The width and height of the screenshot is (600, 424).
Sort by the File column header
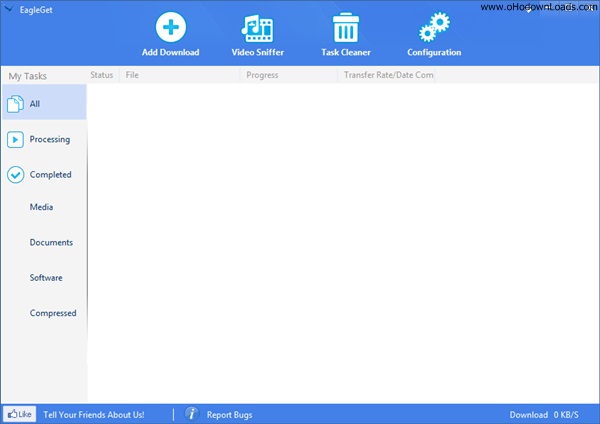click(x=179, y=75)
